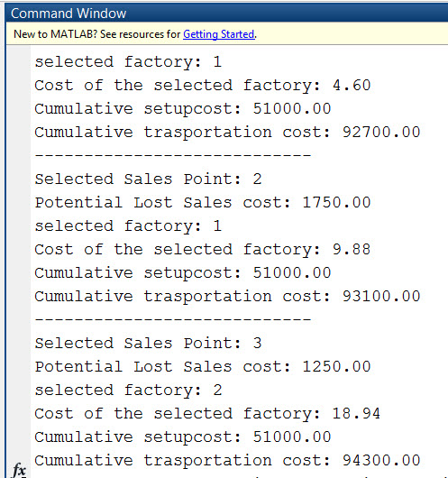Image resolution: width=448 pixels, height=478 pixels.
Task: Click the 'Selected Sales Point: 3' line
Action: 148,344
